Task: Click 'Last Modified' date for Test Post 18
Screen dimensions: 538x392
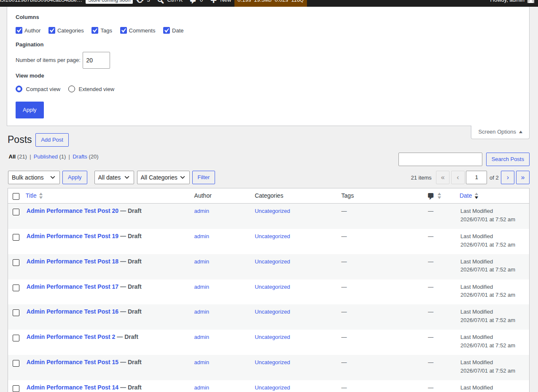Action: [x=476, y=262]
